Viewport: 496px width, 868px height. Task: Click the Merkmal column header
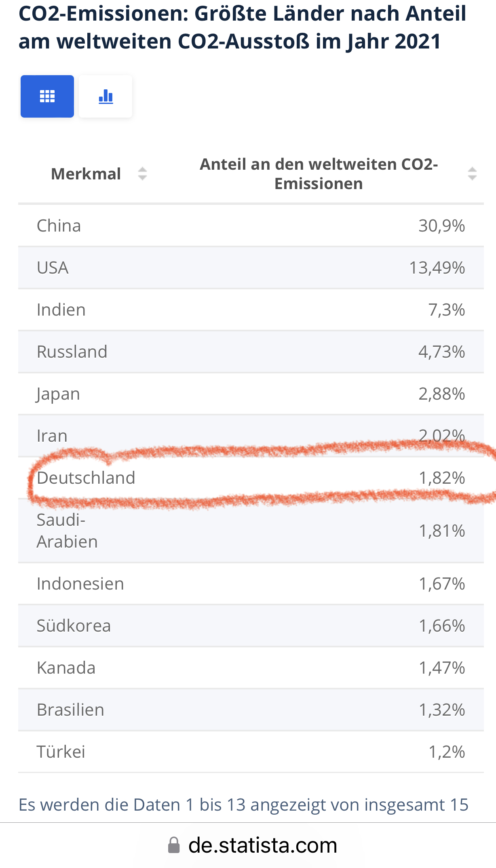click(86, 174)
